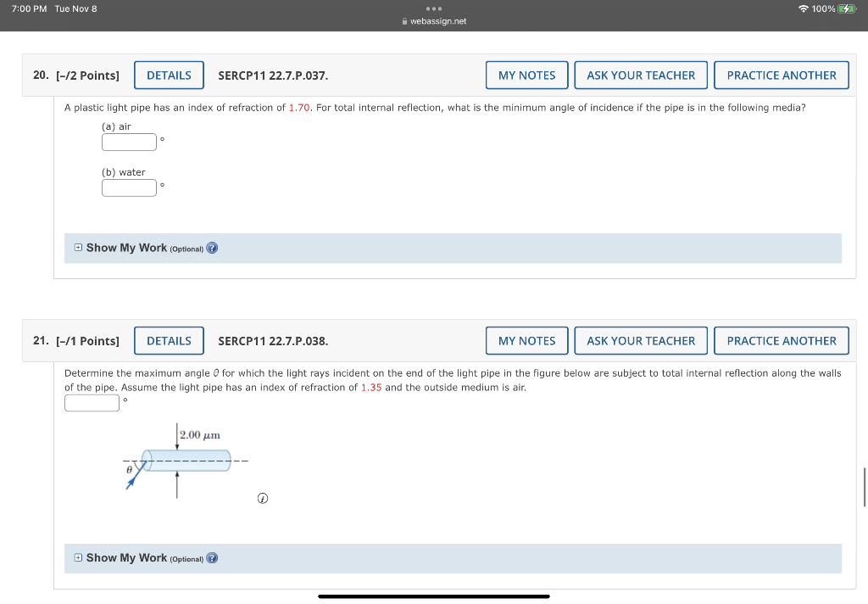Tap the home indicator bar at bottom
The width and height of the screenshot is (868, 604).
pos(434,597)
